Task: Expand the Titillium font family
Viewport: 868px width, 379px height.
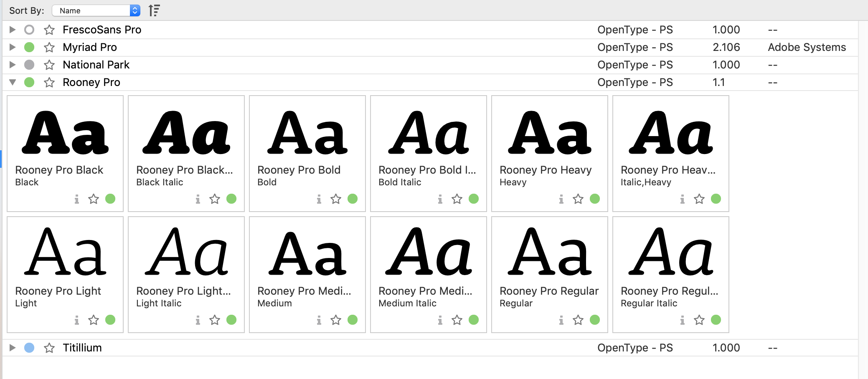Action: tap(12, 347)
